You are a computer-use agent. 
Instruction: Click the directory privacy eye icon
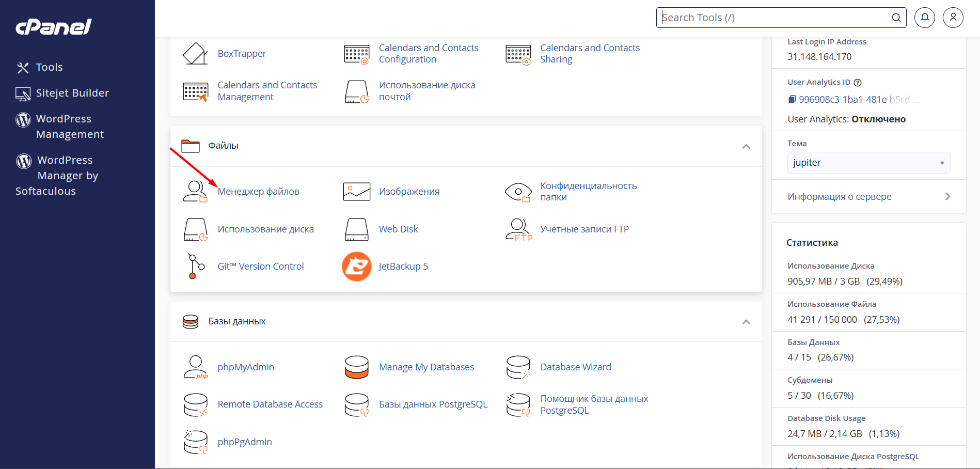coord(518,192)
